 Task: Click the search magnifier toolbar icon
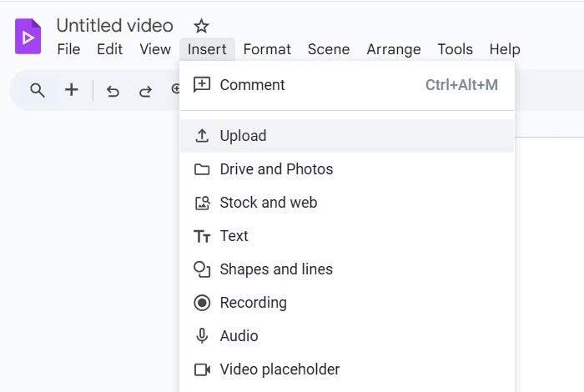[x=38, y=90]
